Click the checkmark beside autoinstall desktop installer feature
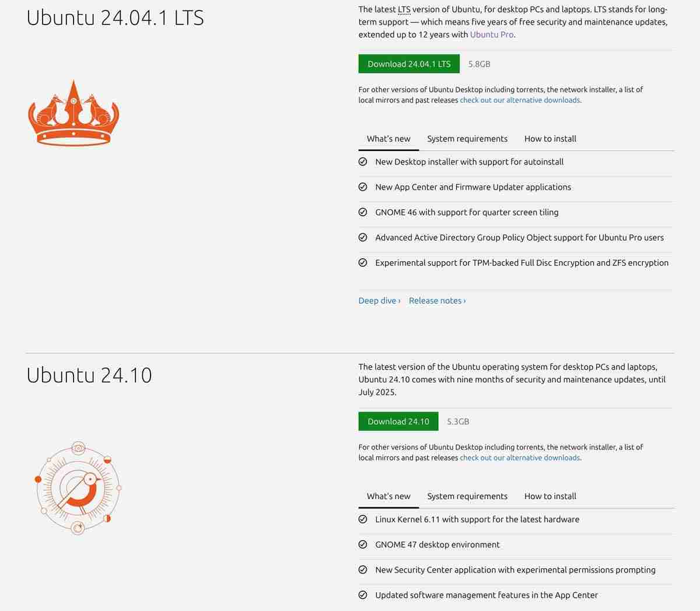Image resolution: width=700 pixels, height=611 pixels. [x=363, y=161]
